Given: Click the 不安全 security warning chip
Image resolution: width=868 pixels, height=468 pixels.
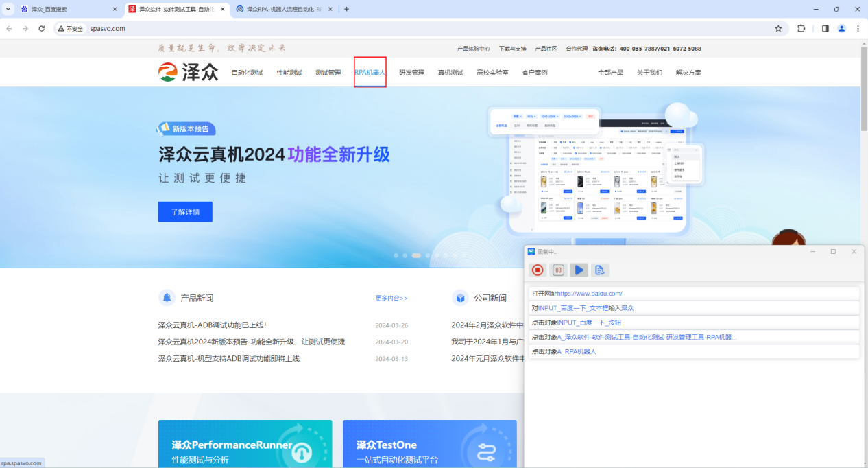Looking at the screenshot, I should point(71,28).
